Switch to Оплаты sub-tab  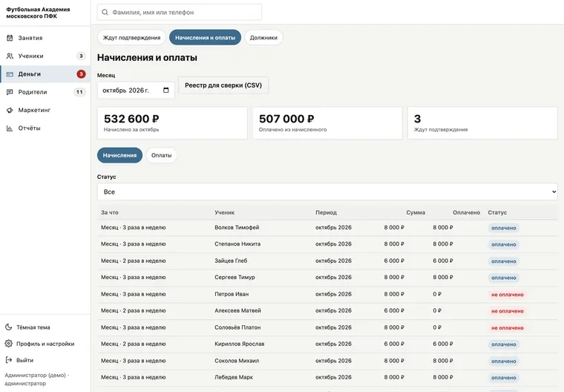click(162, 155)
